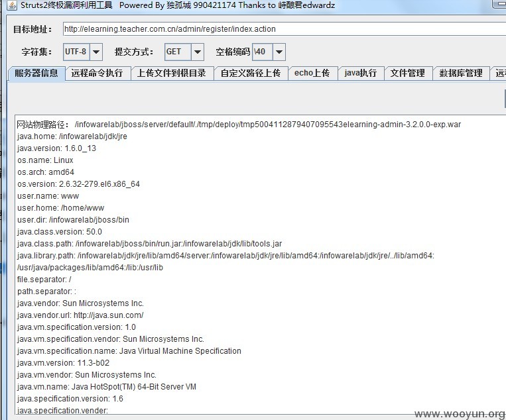The height and width of the screenshot is (420, 506).
Task: Click the user.name: www line
Action: pyautogui.click(x=48, y=196)
